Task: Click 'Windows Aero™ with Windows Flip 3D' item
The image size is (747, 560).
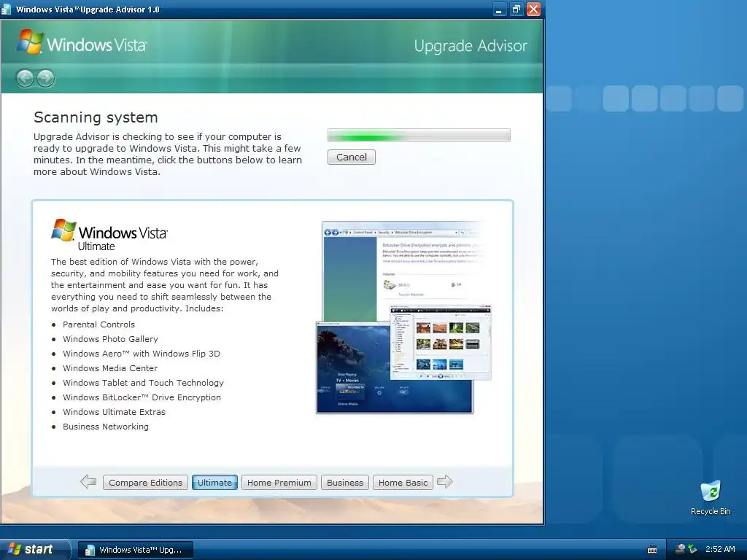Action: [x=142, y=354]
